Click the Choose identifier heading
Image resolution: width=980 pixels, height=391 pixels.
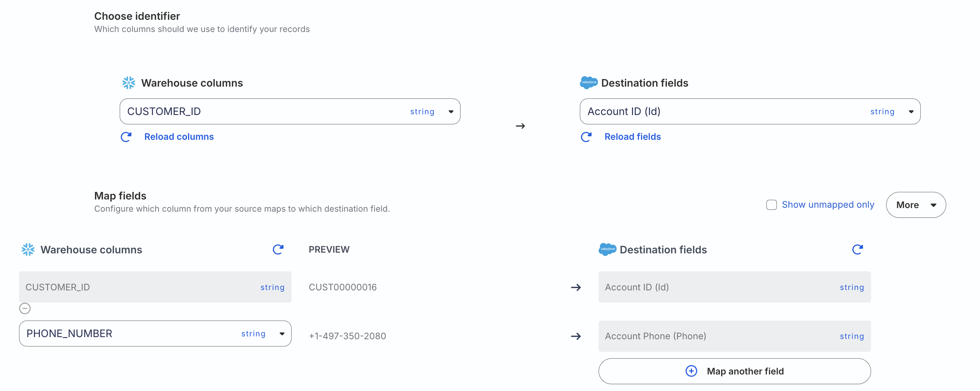pos(137,17)
